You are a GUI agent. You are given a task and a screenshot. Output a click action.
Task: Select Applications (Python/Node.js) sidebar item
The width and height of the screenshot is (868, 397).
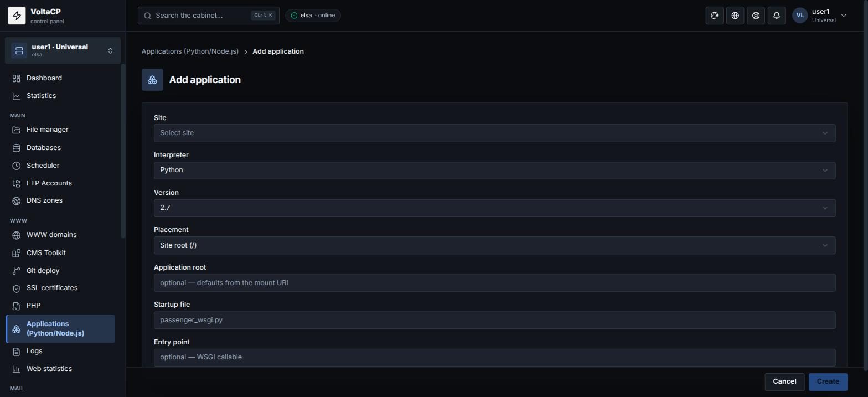[x=60, y=329]
